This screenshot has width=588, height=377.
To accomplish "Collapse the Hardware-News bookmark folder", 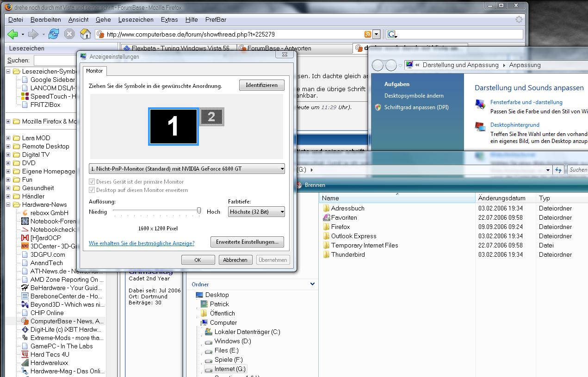I will (8, 204).
